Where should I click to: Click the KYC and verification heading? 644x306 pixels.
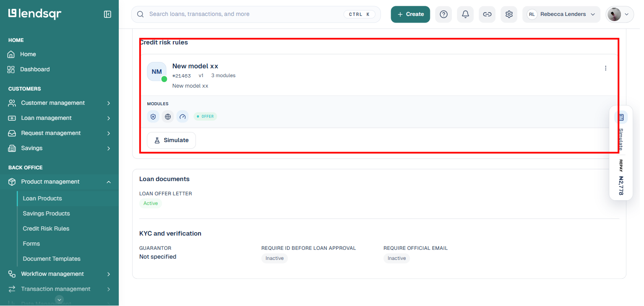(x=170, y=233)
